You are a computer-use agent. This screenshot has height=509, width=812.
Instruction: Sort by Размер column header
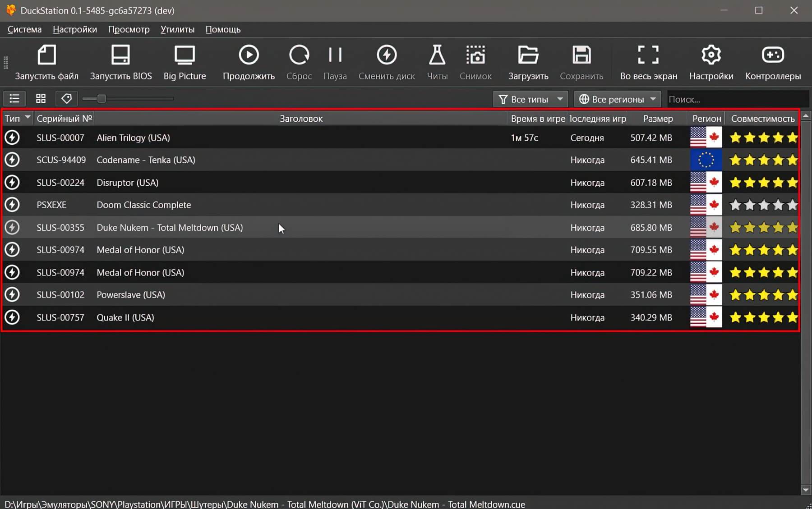[x=658, y=119]
